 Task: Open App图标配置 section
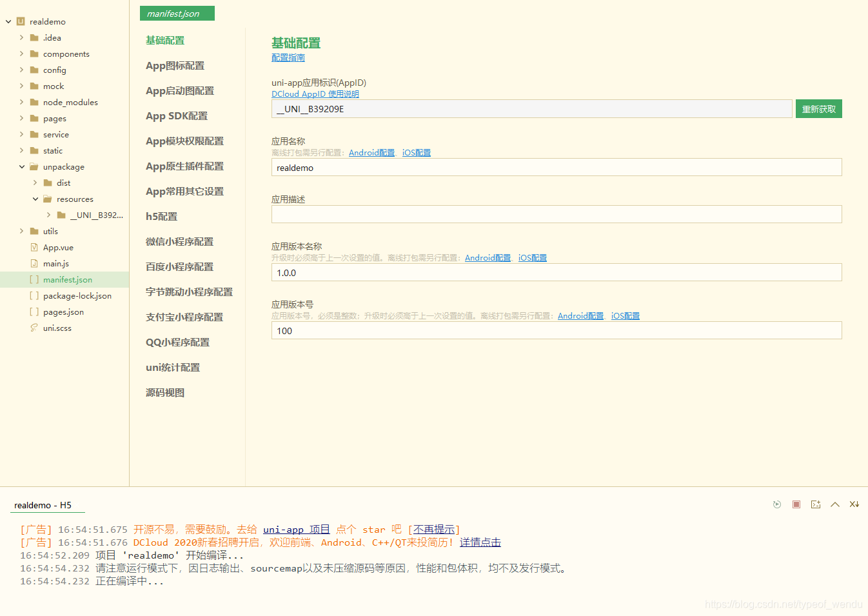(x=175, y=65)
